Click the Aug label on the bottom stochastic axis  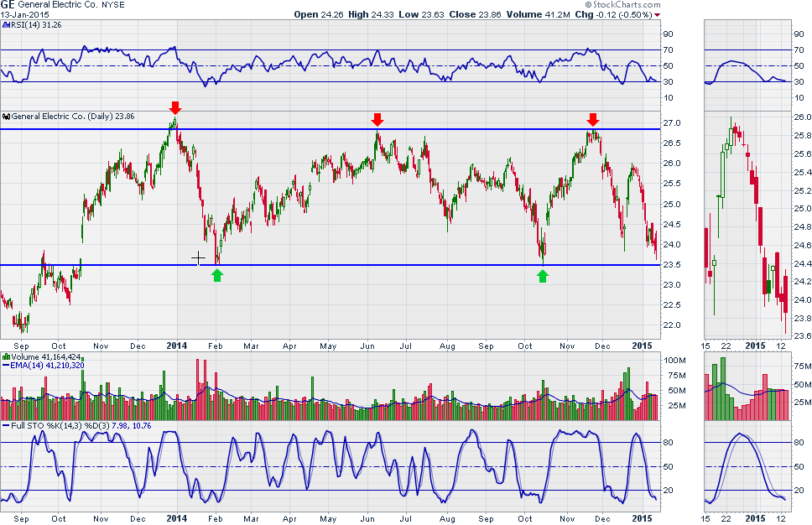point(447,519)
